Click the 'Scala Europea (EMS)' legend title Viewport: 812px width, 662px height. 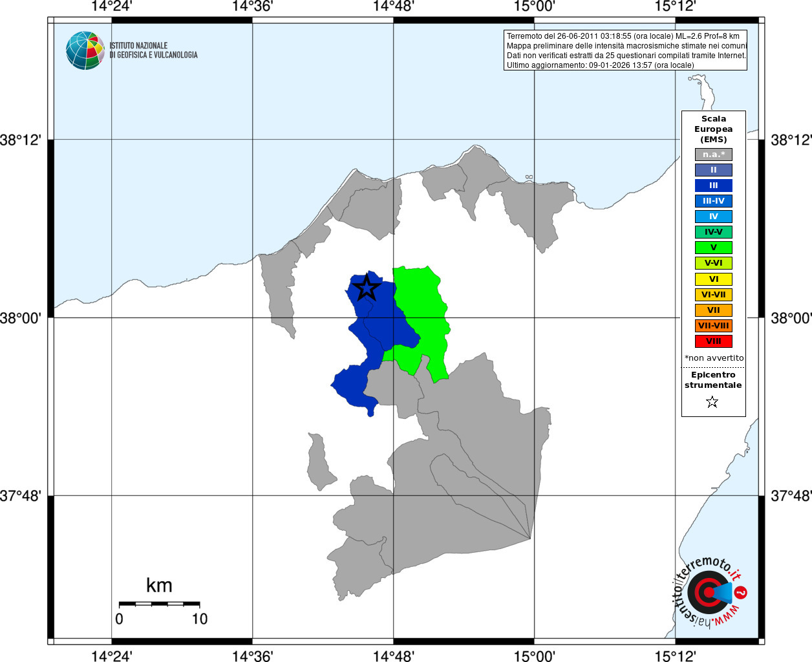(x=714, y=129)
